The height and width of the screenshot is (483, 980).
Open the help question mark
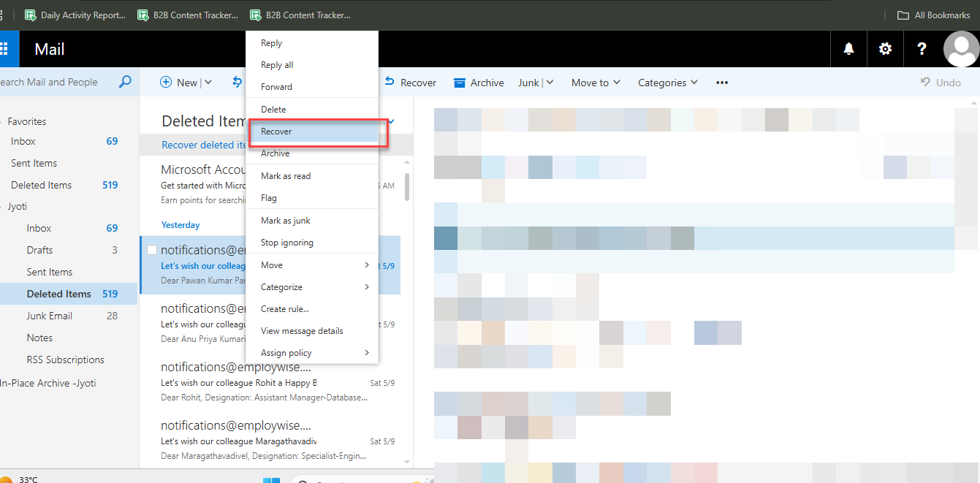coord(922,49)
